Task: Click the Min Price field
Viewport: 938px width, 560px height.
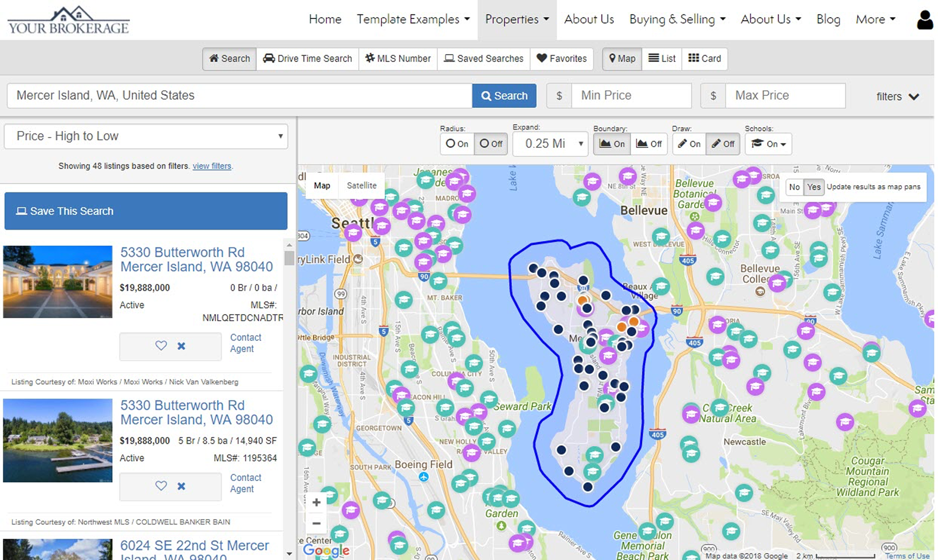Action: click(x=631, y=96)
